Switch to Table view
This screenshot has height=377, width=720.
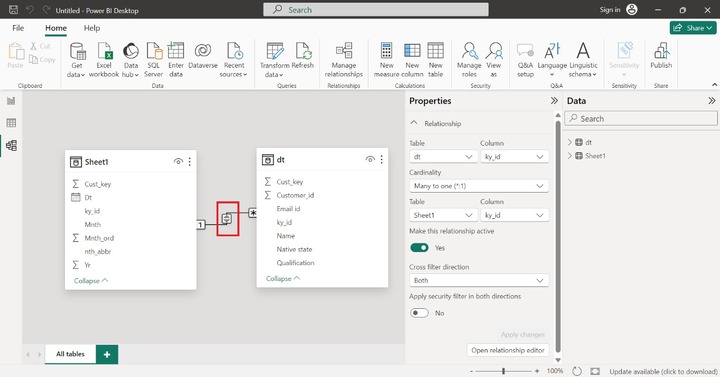(x=11, y=123)
